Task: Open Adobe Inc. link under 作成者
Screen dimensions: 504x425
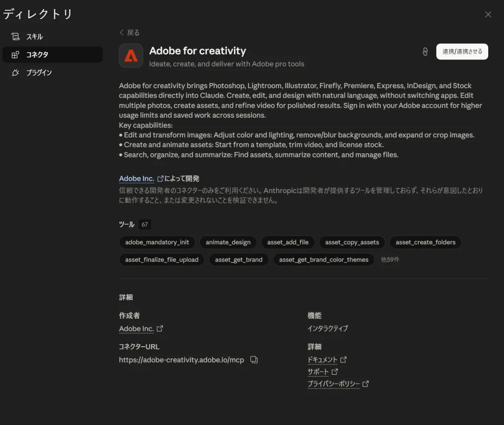Action: (x=137, y=328)
